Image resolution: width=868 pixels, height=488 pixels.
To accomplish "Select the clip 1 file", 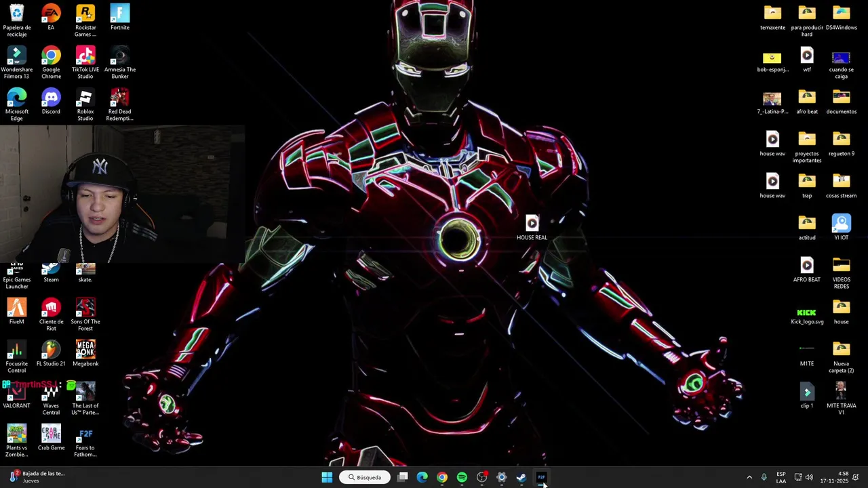I will tap(807, 396).
